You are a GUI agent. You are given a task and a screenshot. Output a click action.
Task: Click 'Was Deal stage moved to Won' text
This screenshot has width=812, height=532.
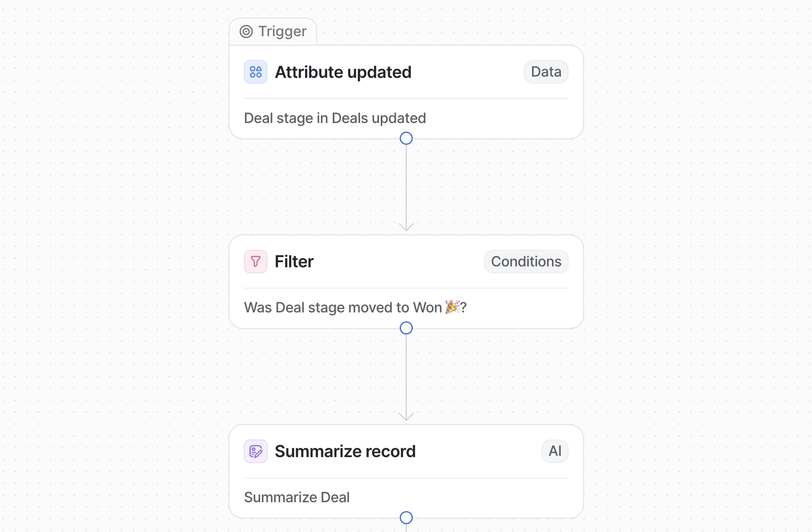[x=343, y=307]
